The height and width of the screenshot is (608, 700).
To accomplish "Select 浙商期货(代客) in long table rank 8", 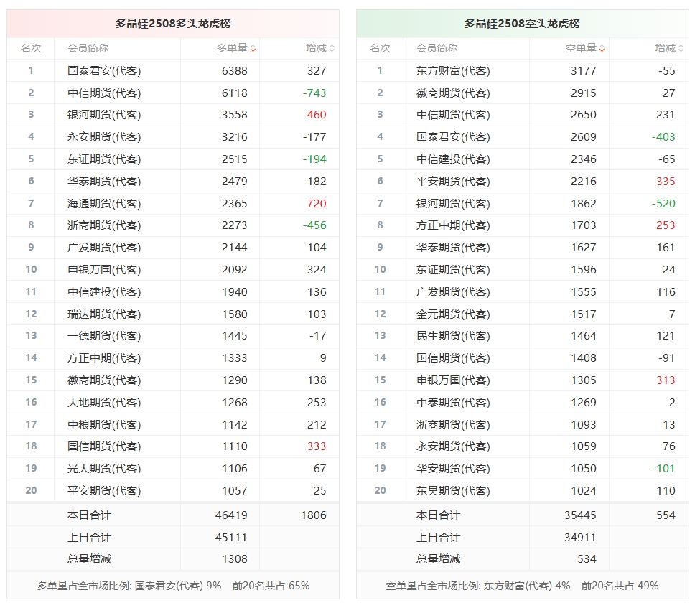I will point(104,225).
